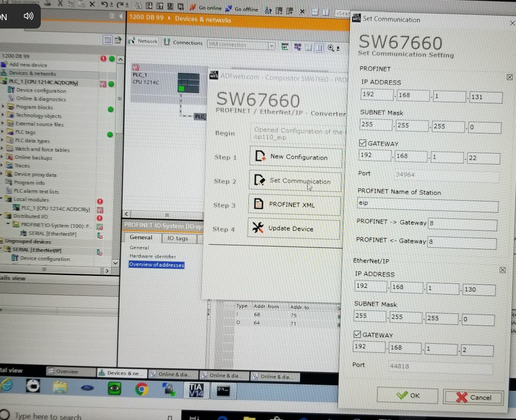
Task: Click the PROFINET IP octet showing 131
Action: (x=486, y=97)
